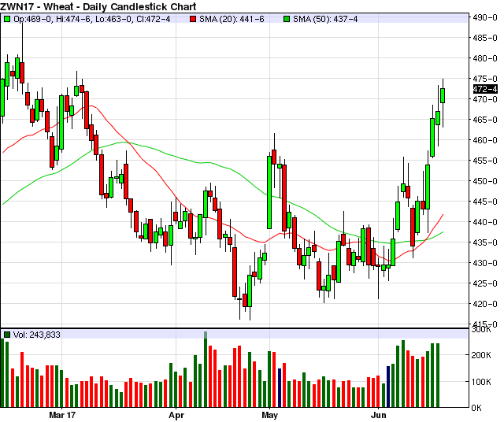Click the 435-0 price axis label
Viewport: 504px width, 422px height.
click(485, 242)
